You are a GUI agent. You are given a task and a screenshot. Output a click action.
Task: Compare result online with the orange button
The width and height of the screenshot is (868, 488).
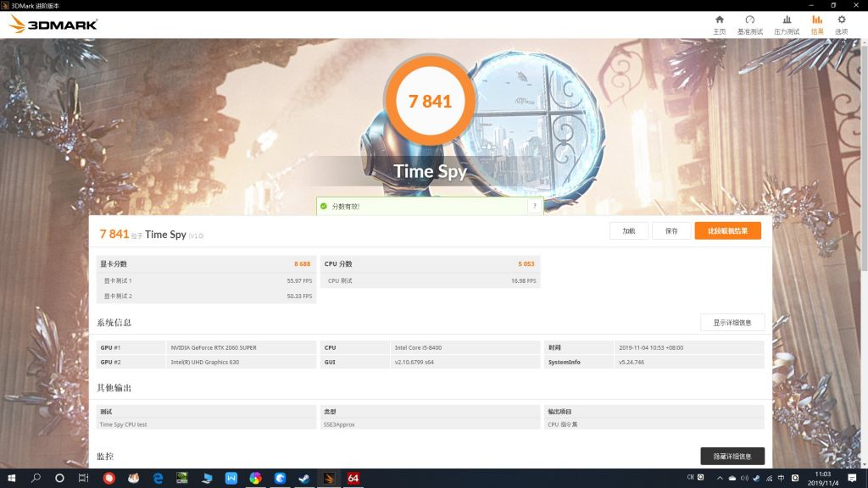click(729, 230)
